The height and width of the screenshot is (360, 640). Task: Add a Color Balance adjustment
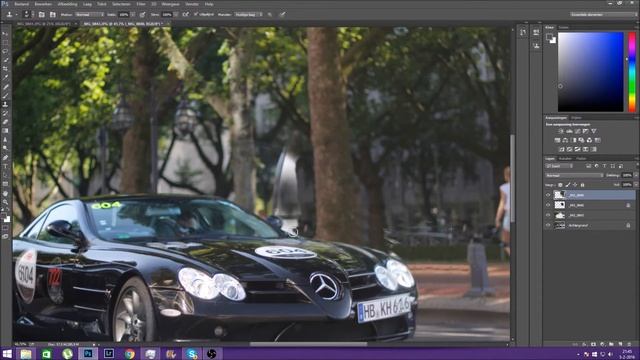coord(565,140)
